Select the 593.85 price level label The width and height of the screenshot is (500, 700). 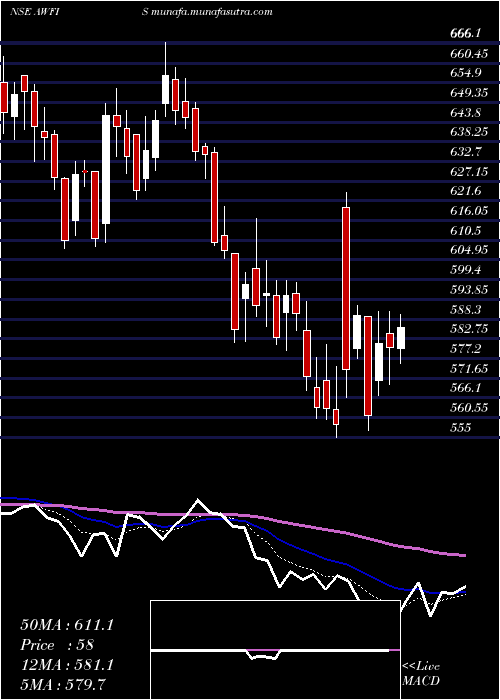tap(469, 289)
